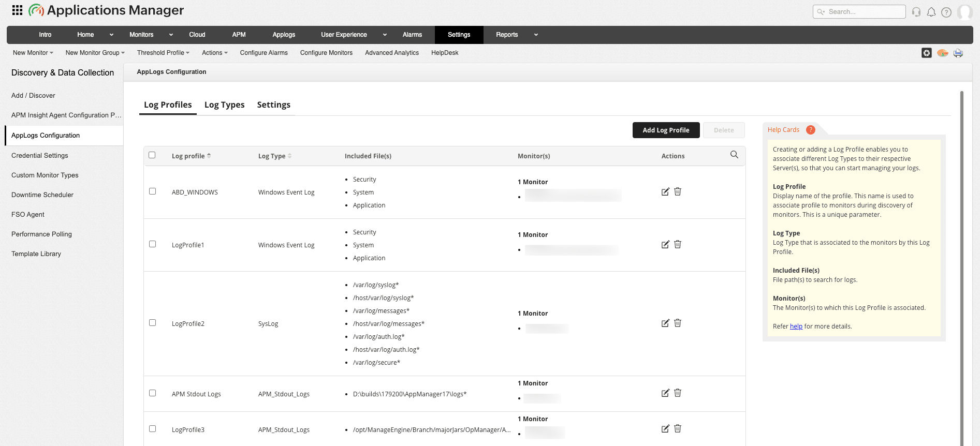
Task: Open Performance Polling in the sidebar
Action: [41, 234]
